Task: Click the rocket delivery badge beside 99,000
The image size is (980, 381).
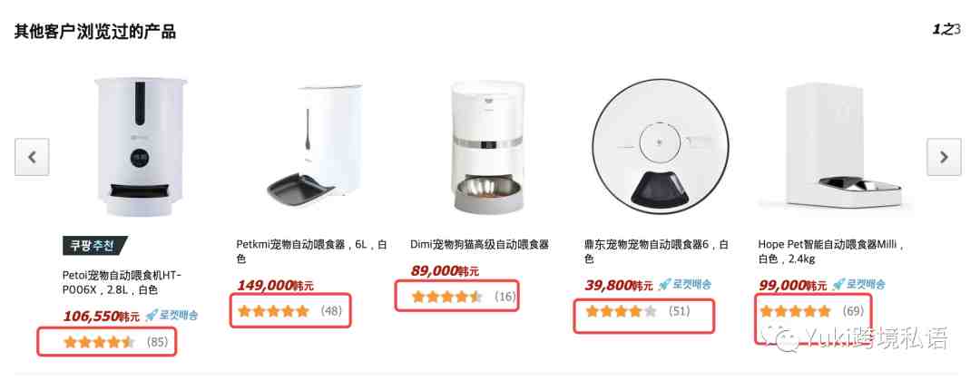Action: coord(858,285)
